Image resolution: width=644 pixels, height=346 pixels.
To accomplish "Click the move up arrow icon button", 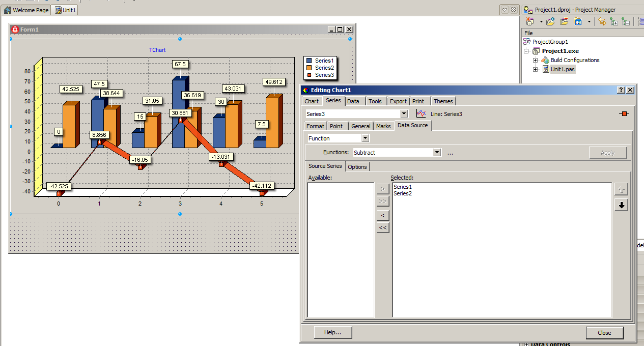I will [x=621, y=189].
